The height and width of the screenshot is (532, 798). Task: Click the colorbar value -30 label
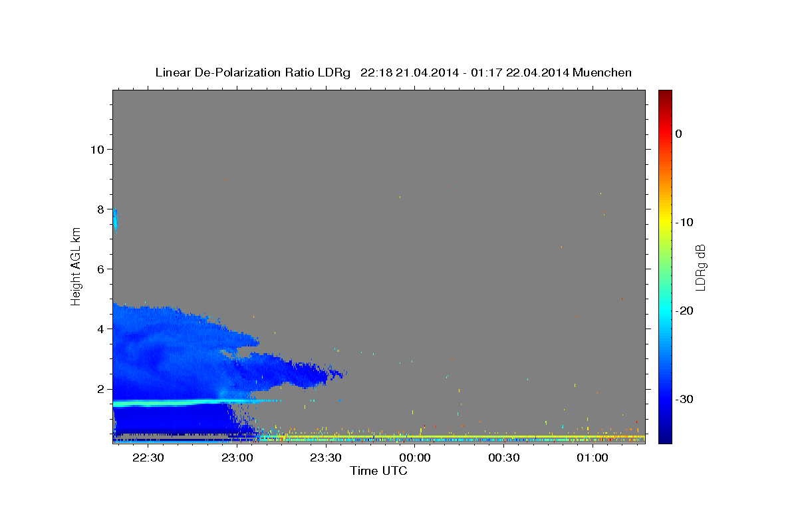684,399
